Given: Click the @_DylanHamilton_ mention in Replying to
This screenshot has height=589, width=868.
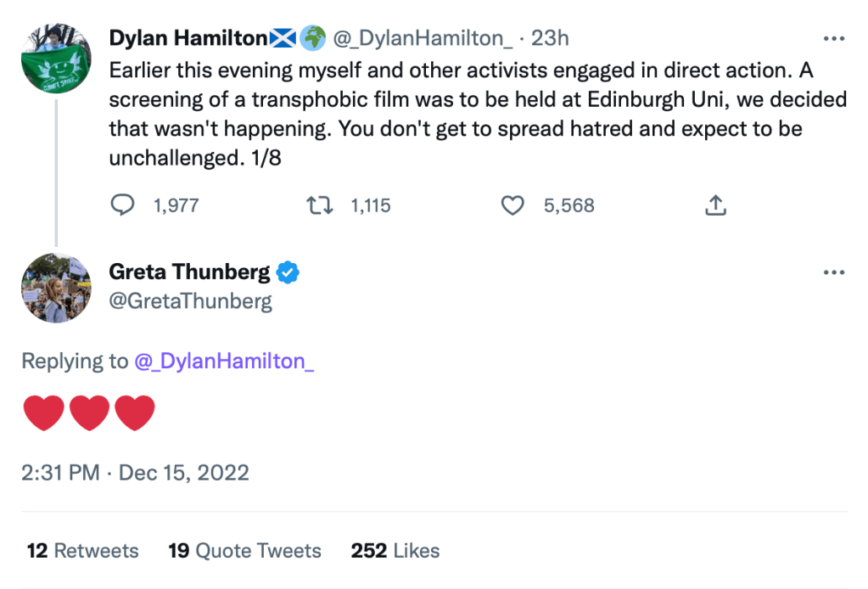Looking at the screenshot, I should (224, 361).
